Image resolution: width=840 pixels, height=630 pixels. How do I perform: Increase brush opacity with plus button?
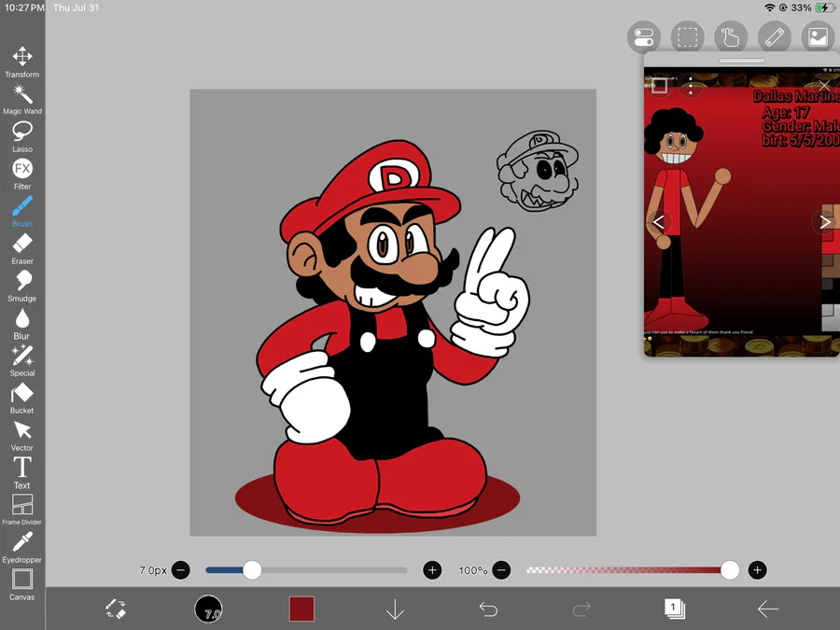click(x=757, y=570)
